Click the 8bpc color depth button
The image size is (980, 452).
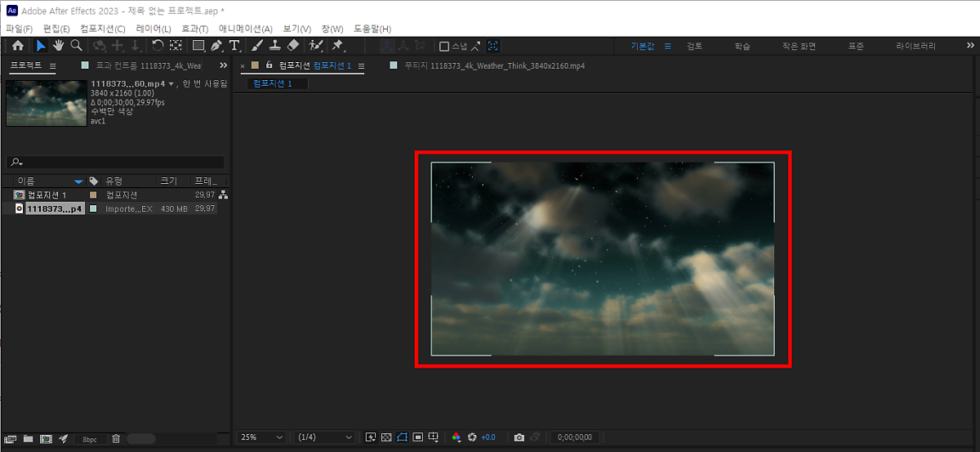89,439
